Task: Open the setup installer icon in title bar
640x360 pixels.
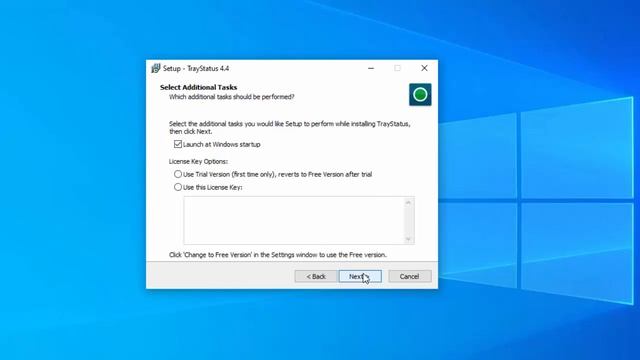Action: (156, 69)
